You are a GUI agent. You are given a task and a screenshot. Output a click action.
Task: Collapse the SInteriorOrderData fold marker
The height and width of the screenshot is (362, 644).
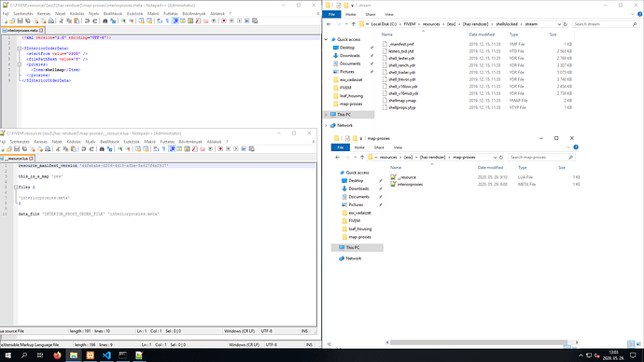19,49
